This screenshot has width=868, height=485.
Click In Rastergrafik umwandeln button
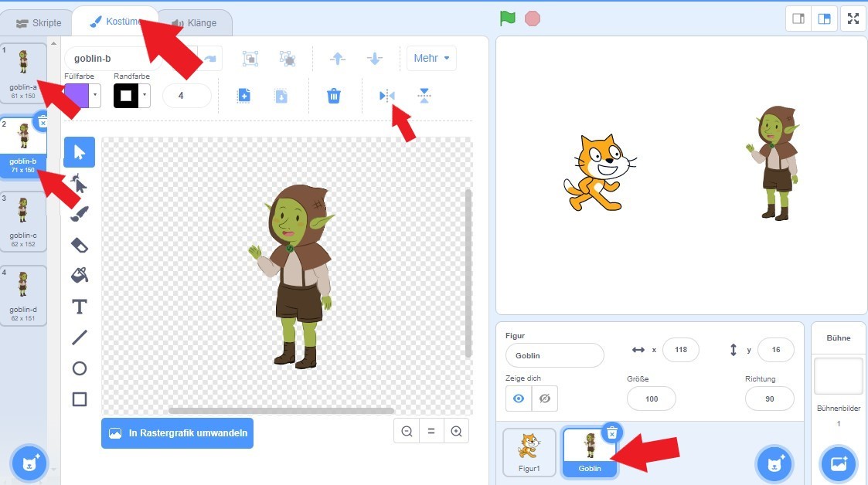(x=177, y=433)
